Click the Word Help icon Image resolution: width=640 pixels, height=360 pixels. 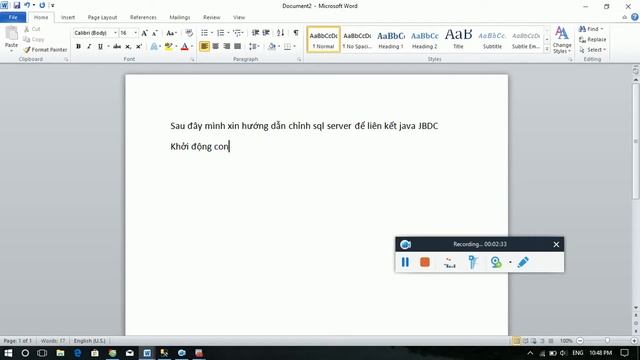(635, 17)
